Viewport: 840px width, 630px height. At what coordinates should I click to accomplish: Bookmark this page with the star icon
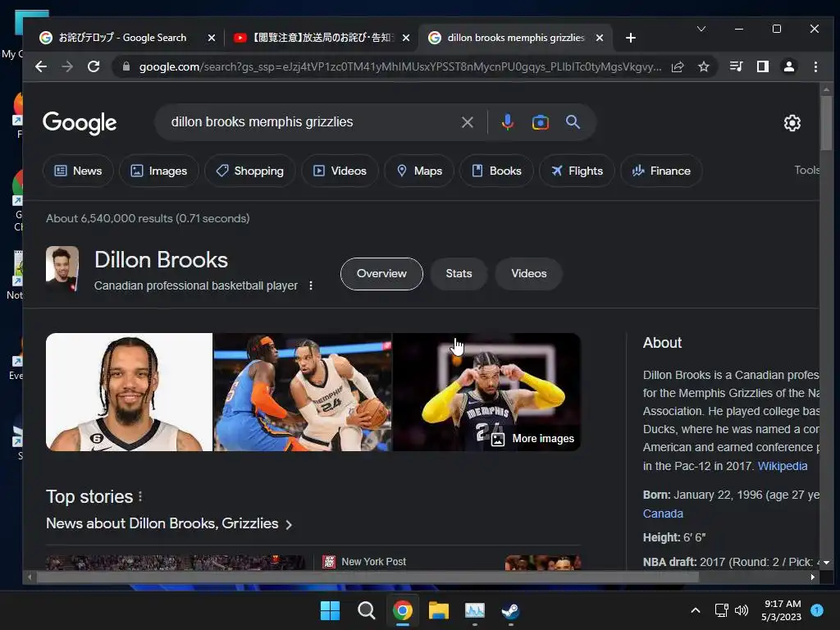pyautogui.click(x=703, y=66)
